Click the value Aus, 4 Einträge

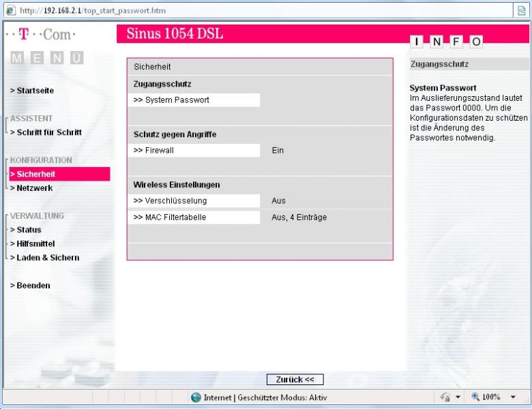point(299,217)
